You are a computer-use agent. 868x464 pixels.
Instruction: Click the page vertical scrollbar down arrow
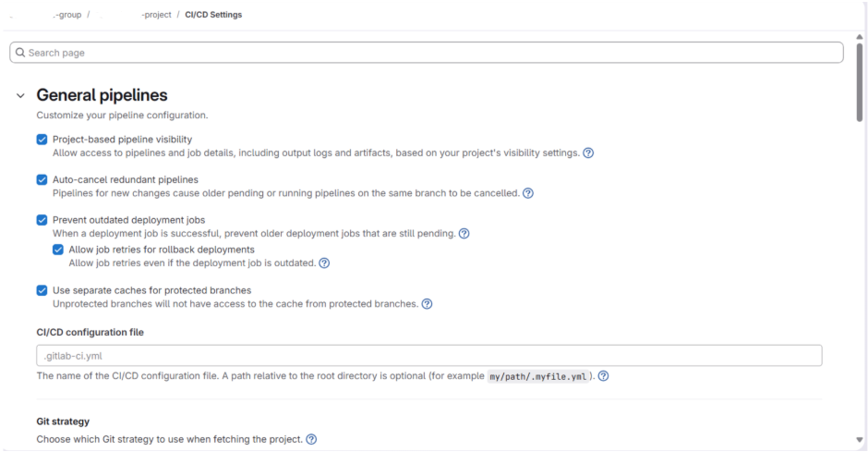pos(860,440)
